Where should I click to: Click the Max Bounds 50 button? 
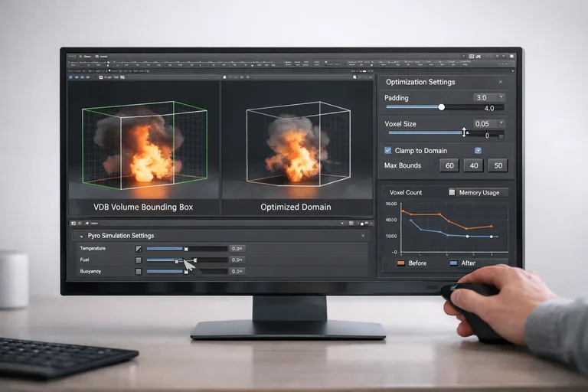[x=498, y=165]
